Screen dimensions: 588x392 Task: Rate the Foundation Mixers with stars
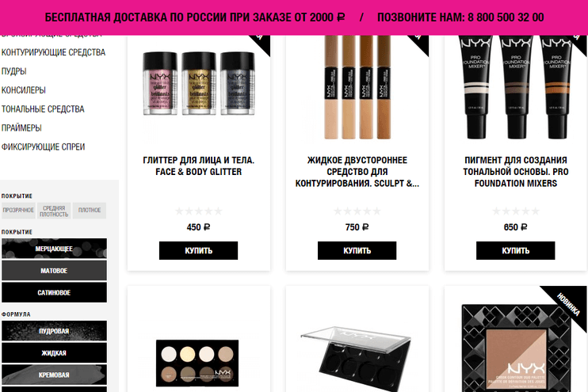point(516,211)
